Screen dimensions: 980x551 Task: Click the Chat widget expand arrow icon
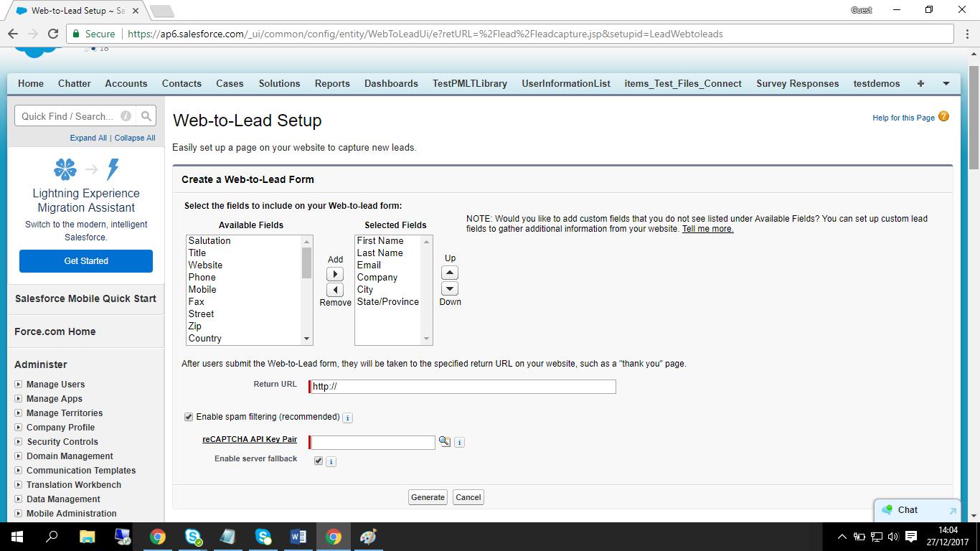tap(953, 511)
